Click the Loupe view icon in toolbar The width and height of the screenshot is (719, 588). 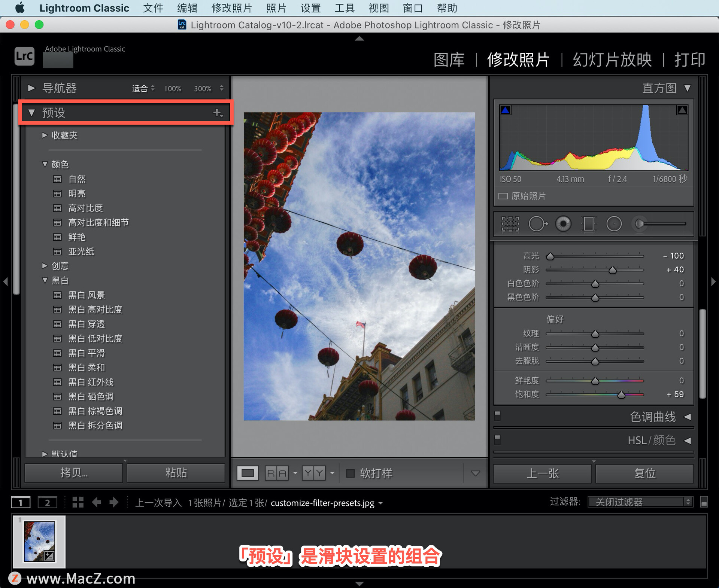[248, 473]
